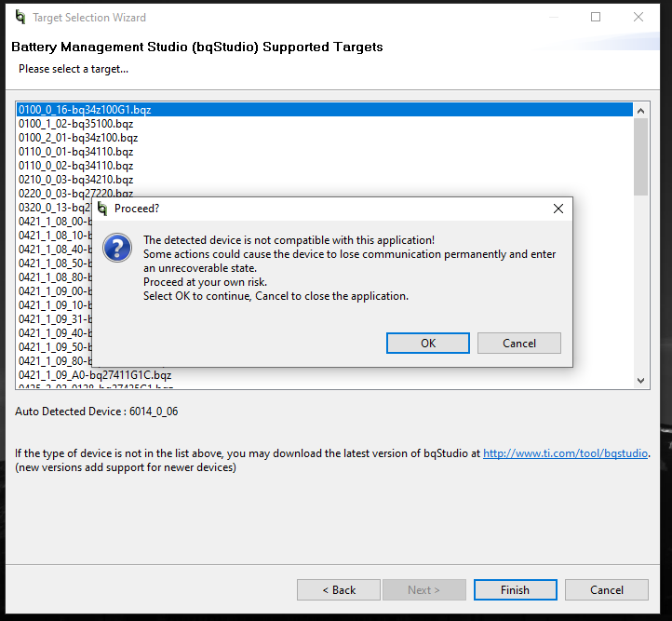Select the 0421_1_09_10 list entry
This screenshot has width=672, height=621.
point(55,305)
